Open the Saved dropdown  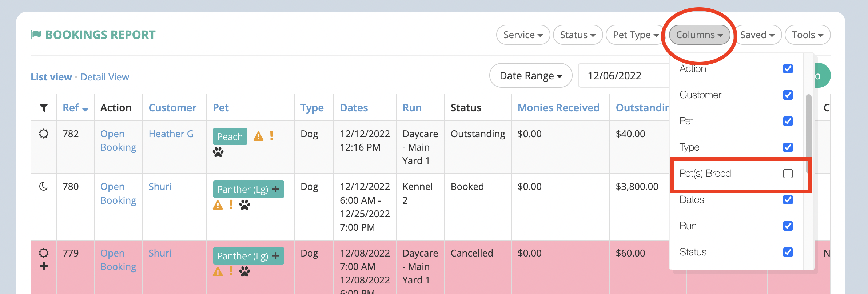click(758, 35)
